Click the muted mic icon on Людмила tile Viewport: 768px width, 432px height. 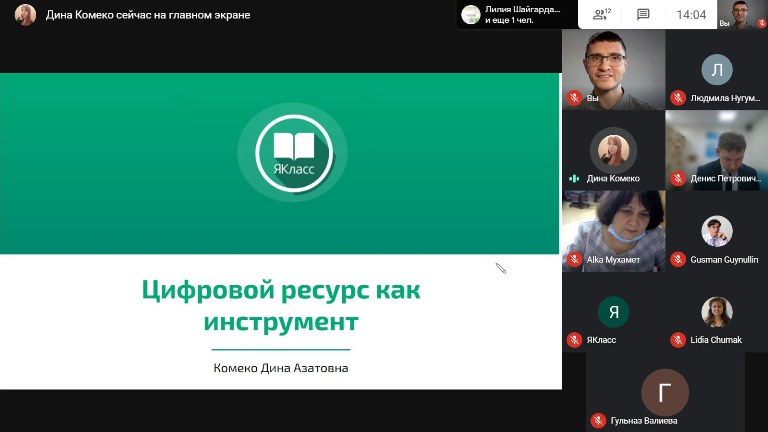point(678,98)
